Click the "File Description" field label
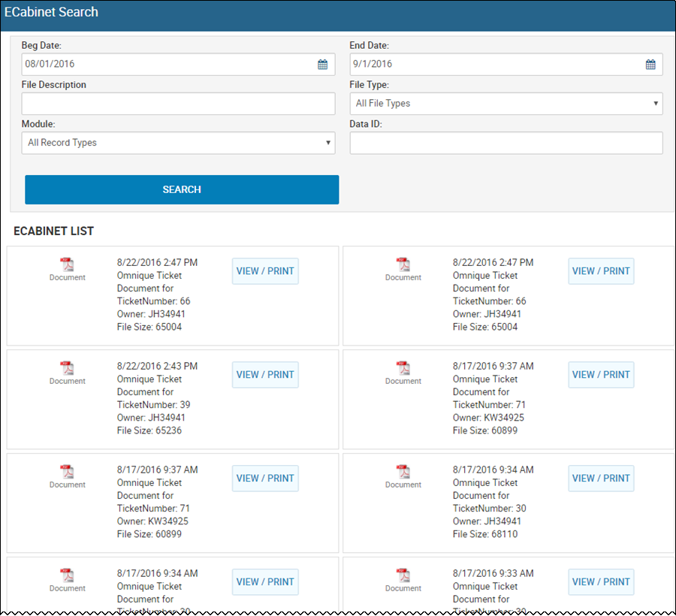This screenshot has height=616, width=676. tap(54, 84)
